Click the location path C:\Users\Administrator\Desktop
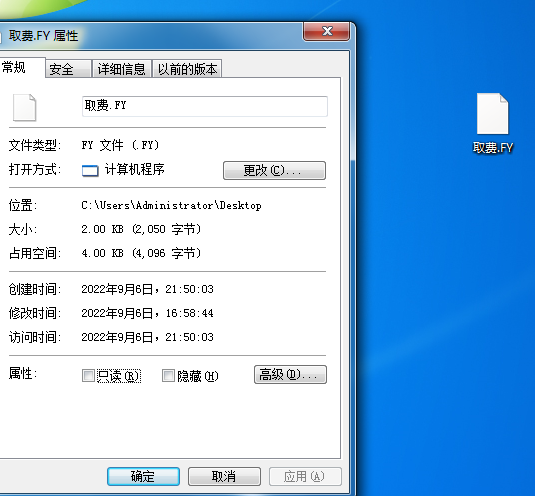The image size is (535, 496). [171, 205]
